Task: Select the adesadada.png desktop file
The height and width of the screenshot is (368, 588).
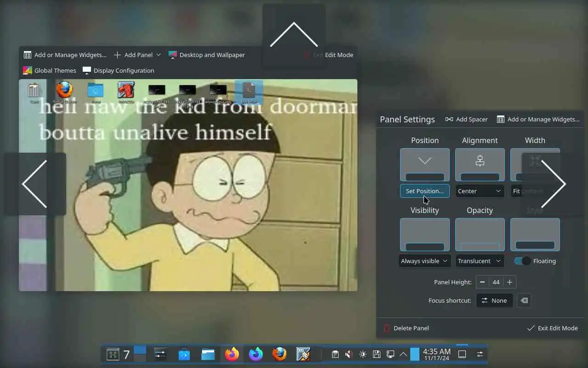Action: (x=218, y=92)
